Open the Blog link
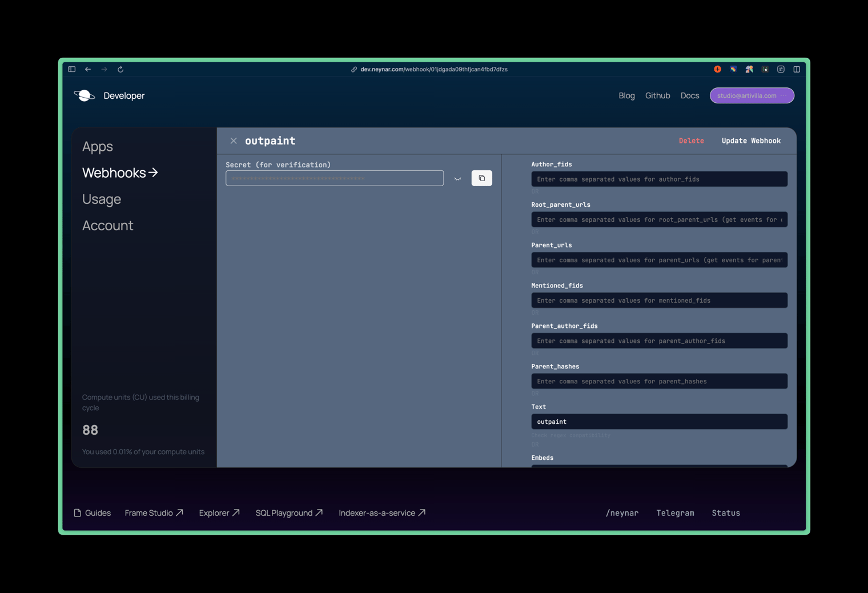 coord(626,95)
